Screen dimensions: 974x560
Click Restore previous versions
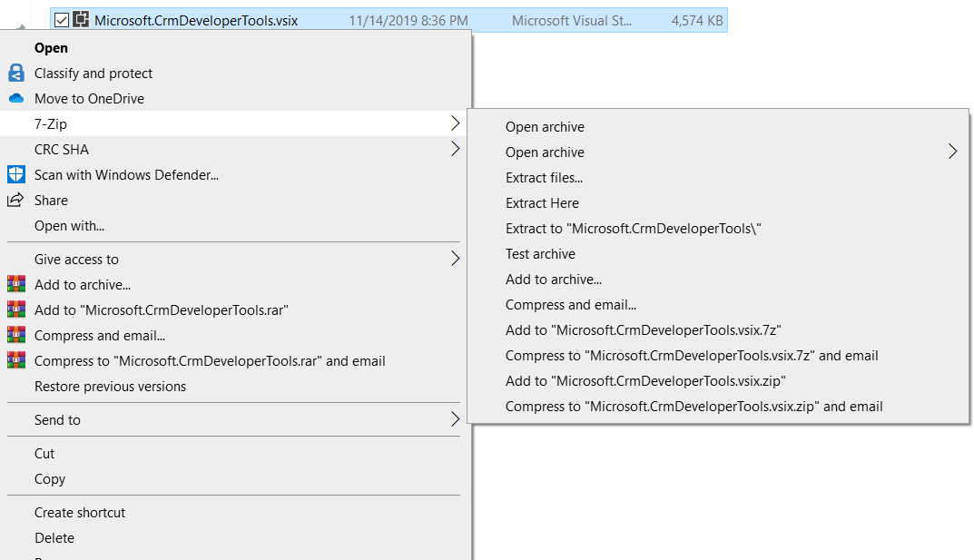coord(110,387)
